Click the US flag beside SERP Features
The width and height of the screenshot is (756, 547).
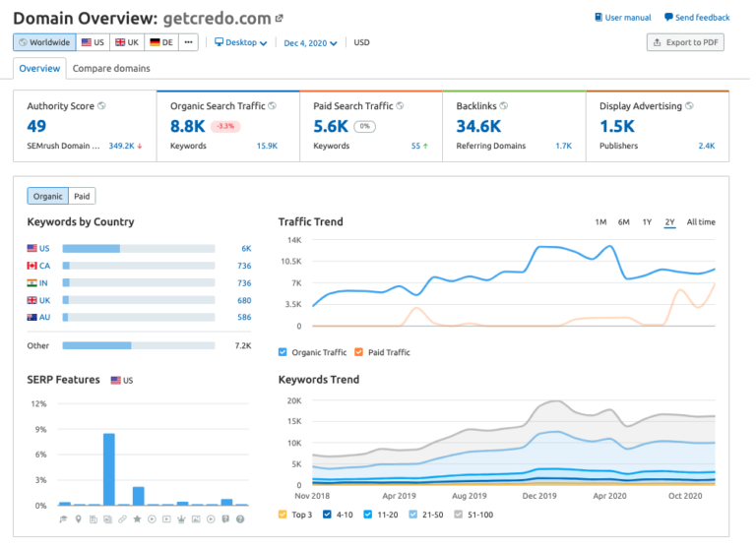tap(116, 381)
